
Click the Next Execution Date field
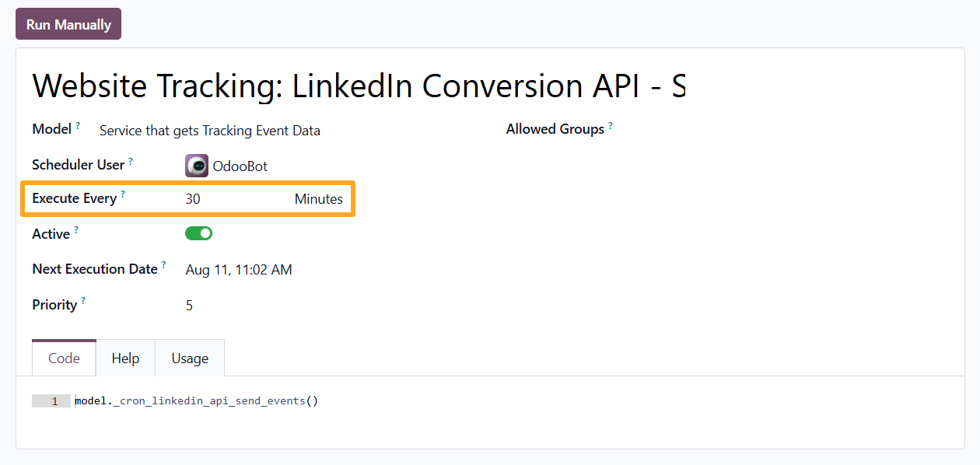pyautogui.click(x=239, y=270)
